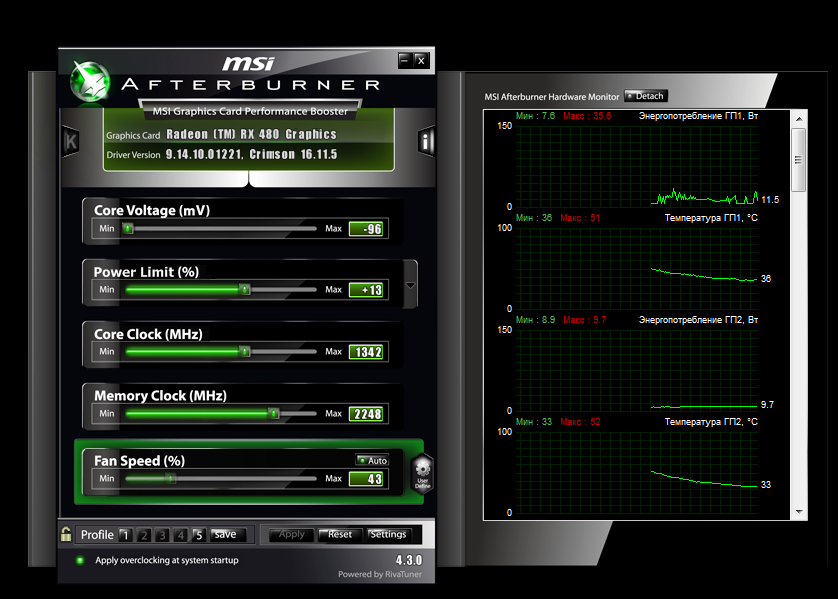The width and height of the screenshot is (838, 599).
Task: Click the profile Save button
Action: [x=228, y=534]
